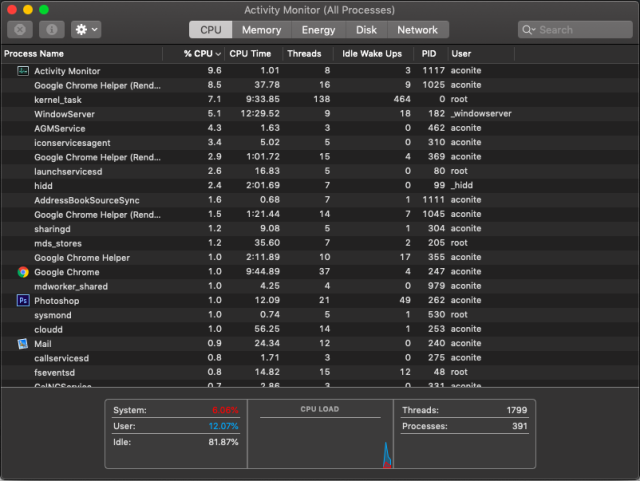640x481 pixels.
Task: Select the Network tab
Action: 417,30
